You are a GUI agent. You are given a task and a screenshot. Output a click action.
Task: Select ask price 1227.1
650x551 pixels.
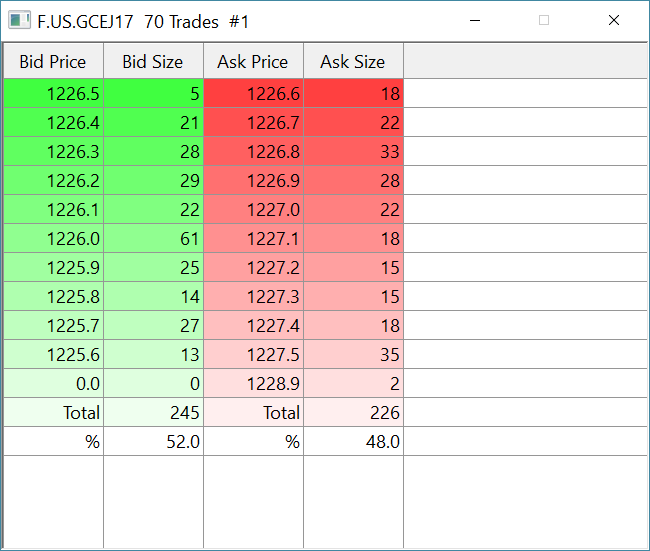(253, 238)
